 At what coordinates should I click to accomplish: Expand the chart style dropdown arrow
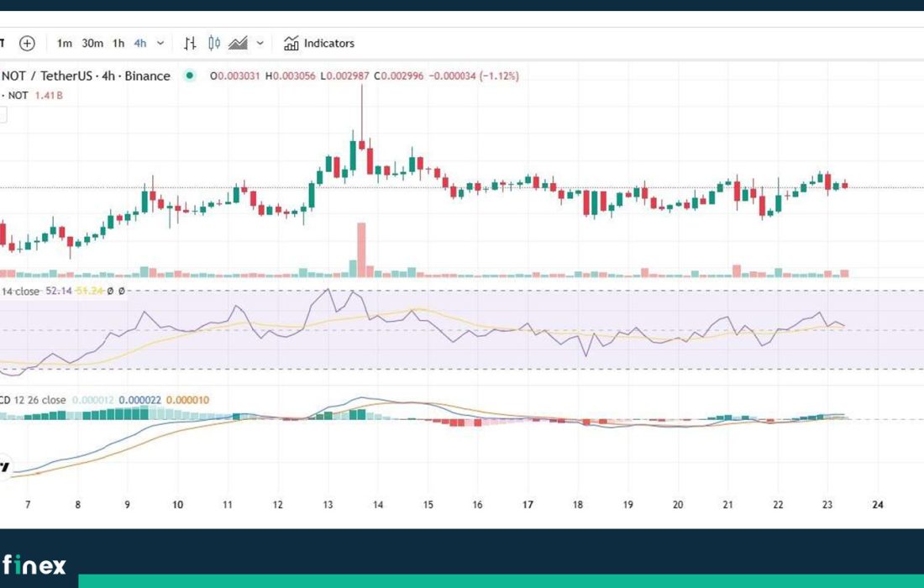point(260,43)
